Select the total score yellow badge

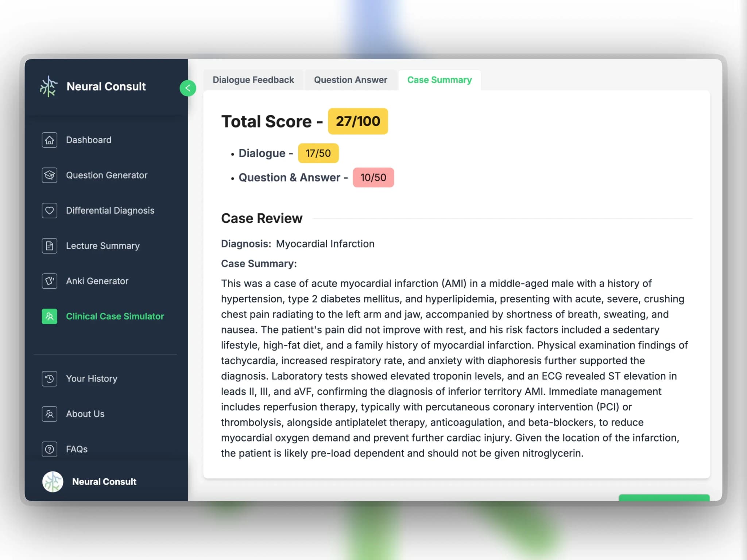click(x=357, y=121)
